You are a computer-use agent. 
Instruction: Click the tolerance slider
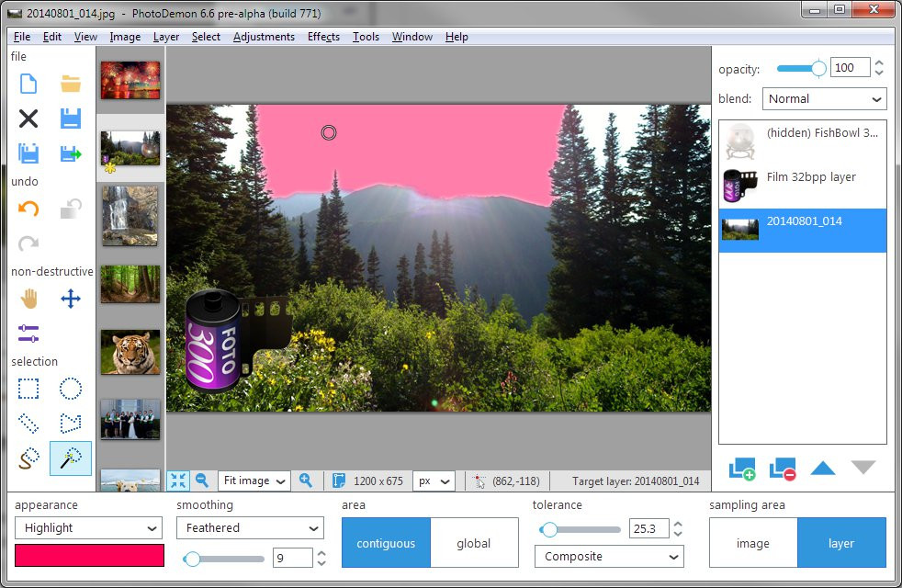click(x=580, y=529)
